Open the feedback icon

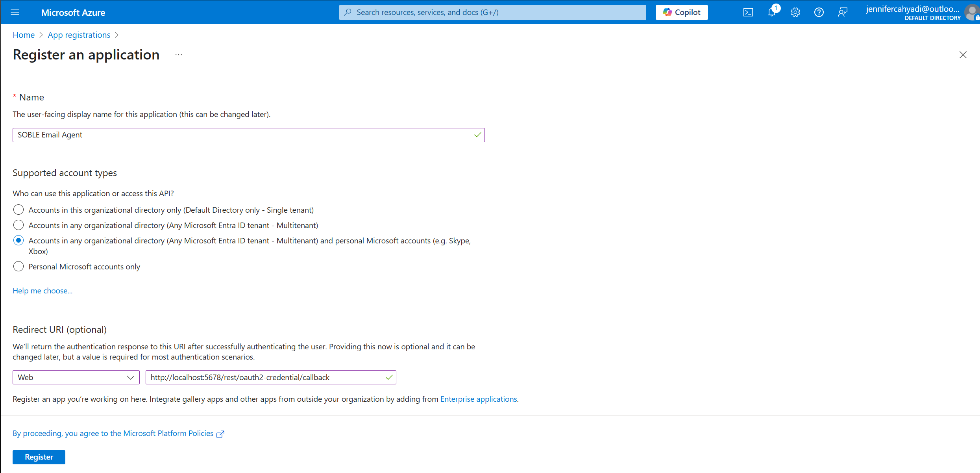pyautogui.click(x=843, y=12)
